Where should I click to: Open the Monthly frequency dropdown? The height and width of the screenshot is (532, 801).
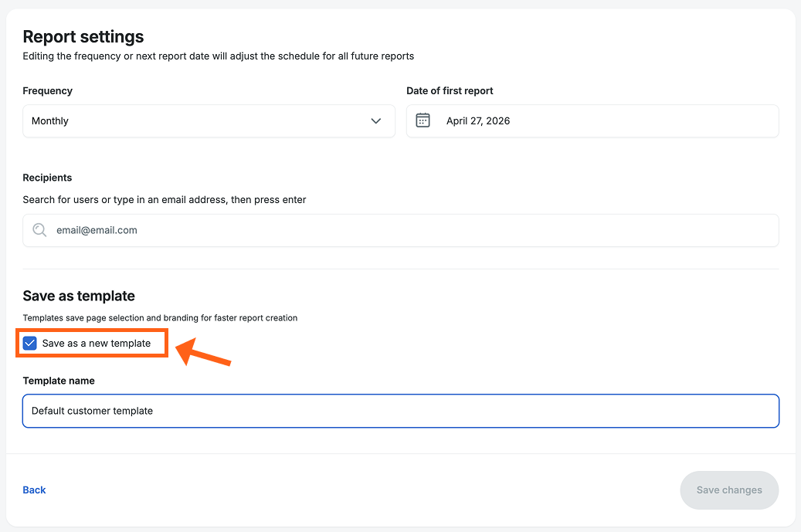pyautogui.click(x=209, y=121)
